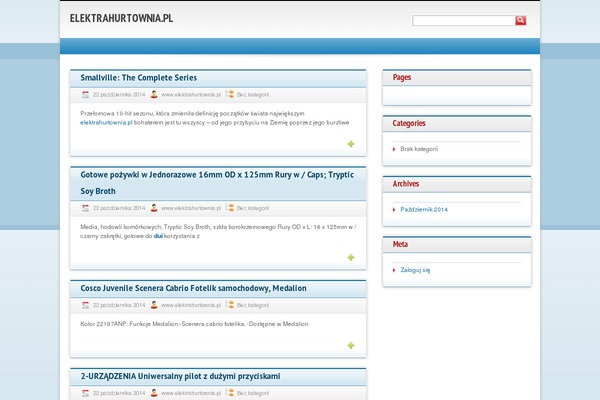Open Bez kategorii in Cosco Juvenile post
Viewport: 600px width, 400px height.
(253, 305)
